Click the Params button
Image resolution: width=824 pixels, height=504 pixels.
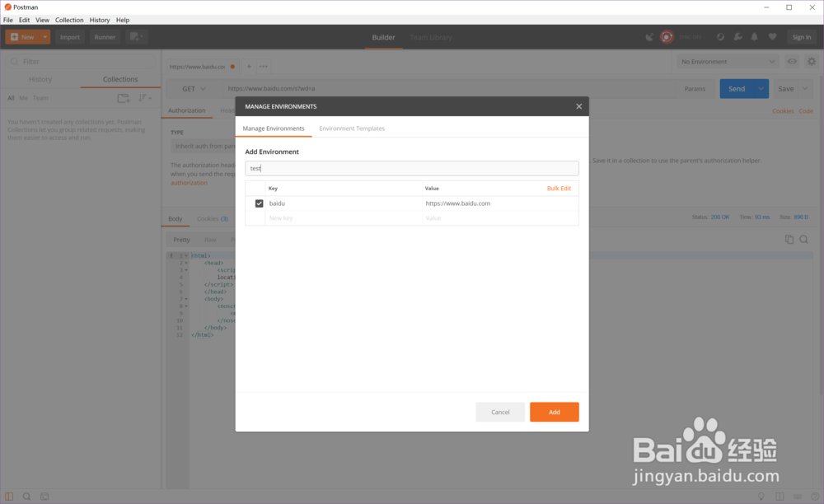click(x=695, y=89)
